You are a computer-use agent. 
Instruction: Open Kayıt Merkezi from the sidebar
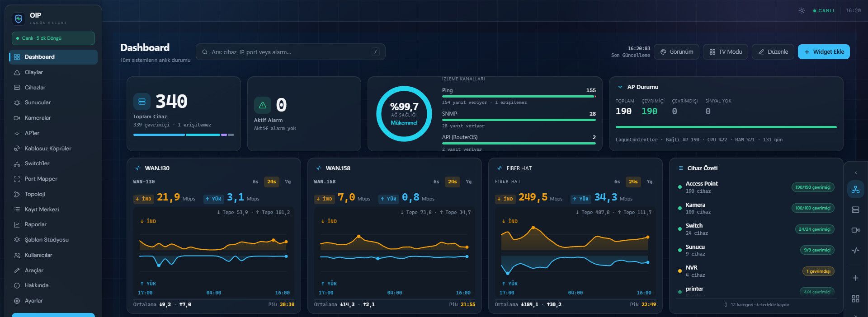[x=53, y=210]
